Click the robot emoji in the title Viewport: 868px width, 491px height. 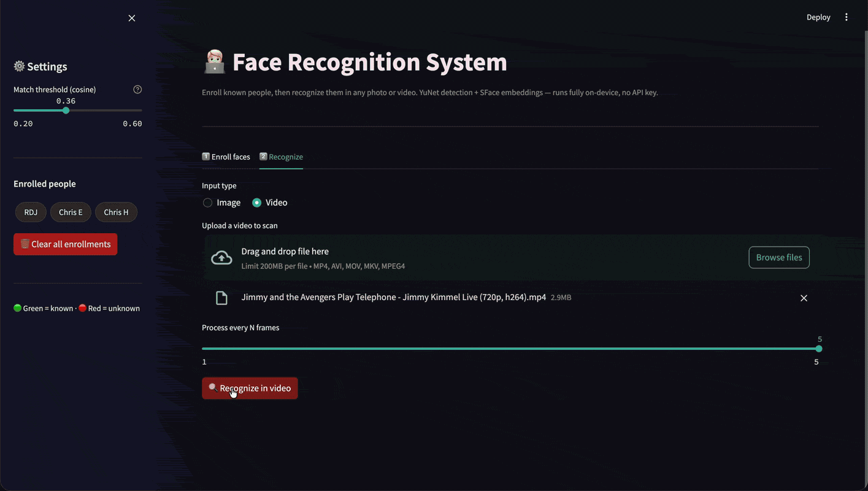215,62
